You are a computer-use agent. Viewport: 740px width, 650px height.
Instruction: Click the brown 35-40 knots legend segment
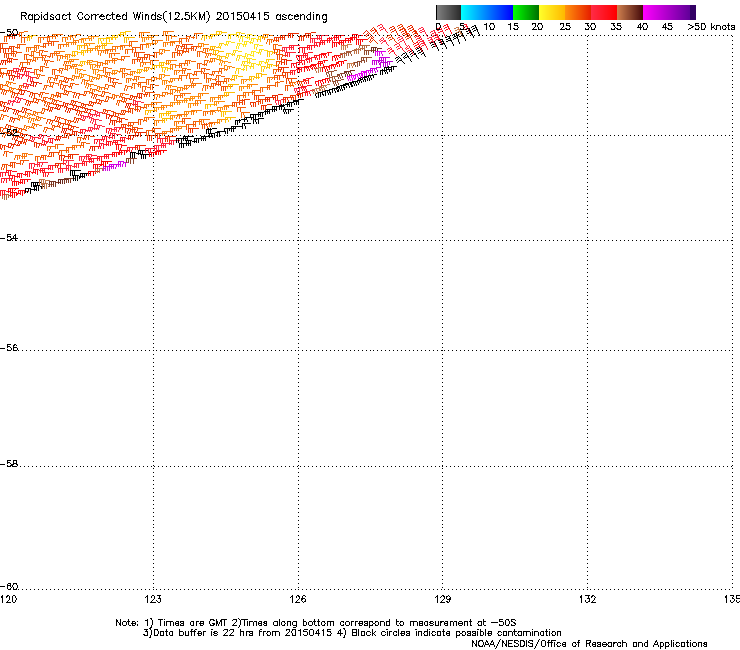[630, 12]
